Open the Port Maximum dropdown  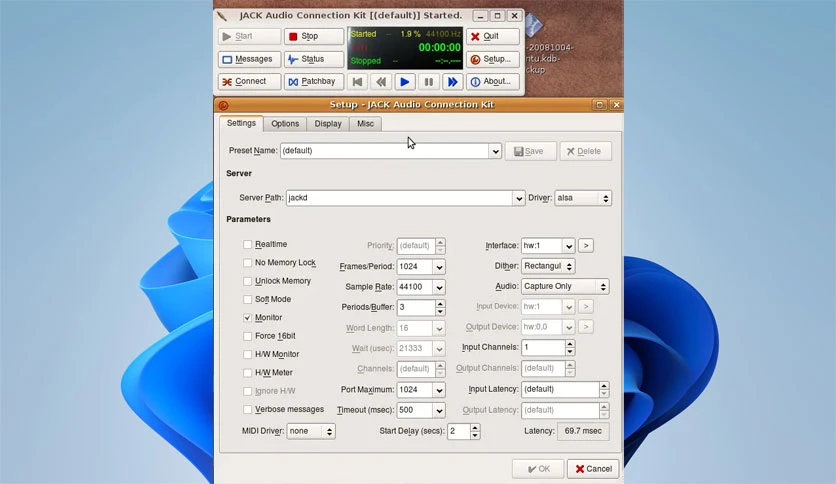pos(439,390)
